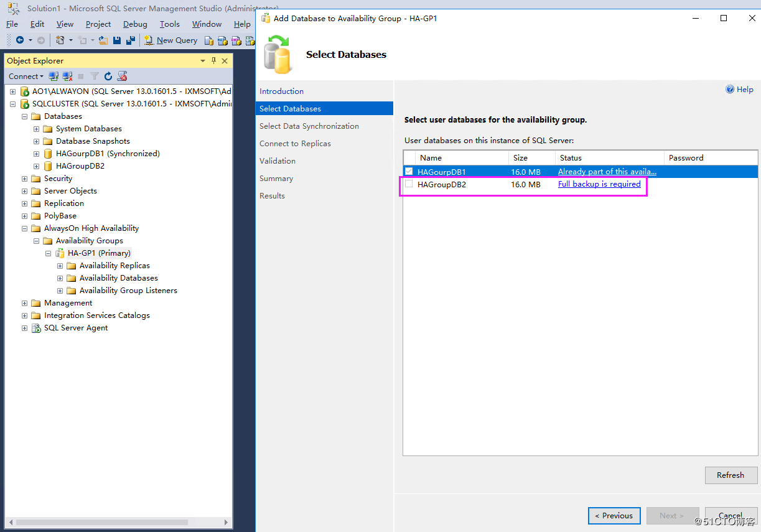Screen dimensions: 761x532
Task: Click the navigate backward arrow icon
Action: tap(19, 40)
